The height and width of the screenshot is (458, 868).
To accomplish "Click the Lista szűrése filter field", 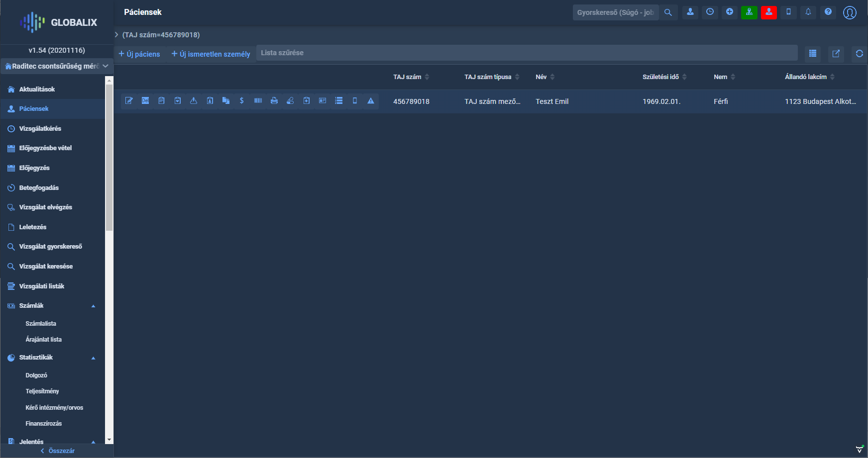I will pos(527,53).
